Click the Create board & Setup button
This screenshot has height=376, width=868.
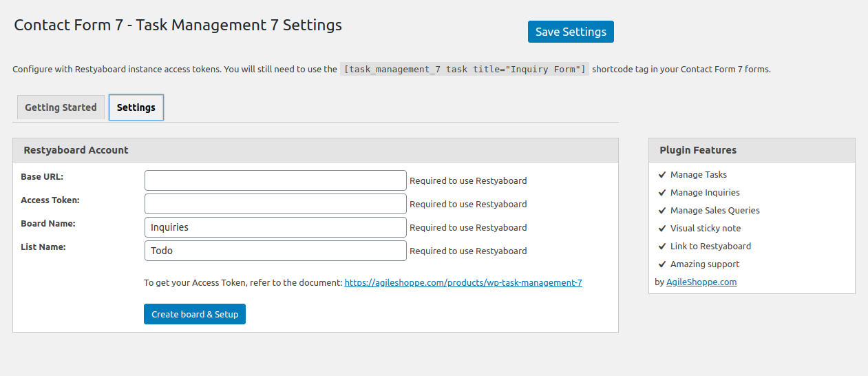pos(195,314)
